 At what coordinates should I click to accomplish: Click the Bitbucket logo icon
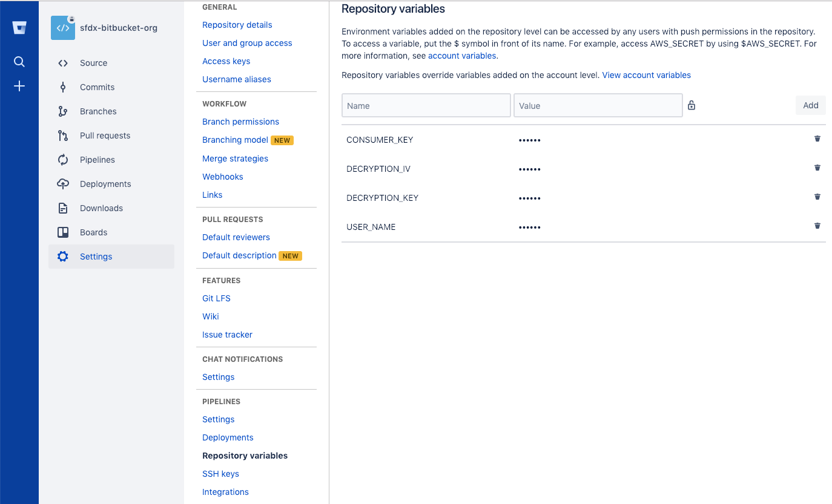pyautogui.click(x=19, y=28)
